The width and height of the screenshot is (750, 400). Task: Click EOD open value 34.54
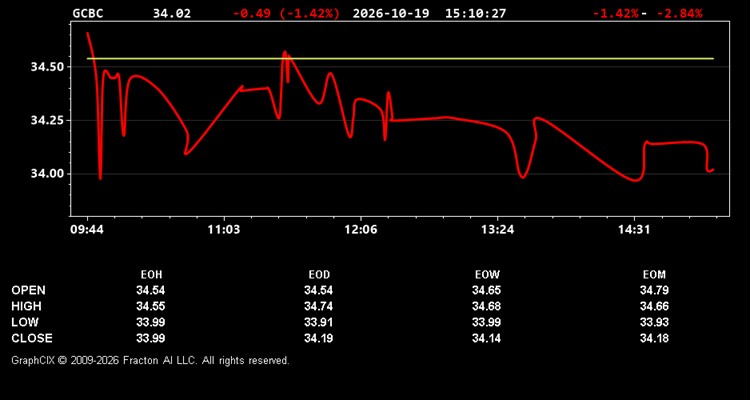coord(319,290)
